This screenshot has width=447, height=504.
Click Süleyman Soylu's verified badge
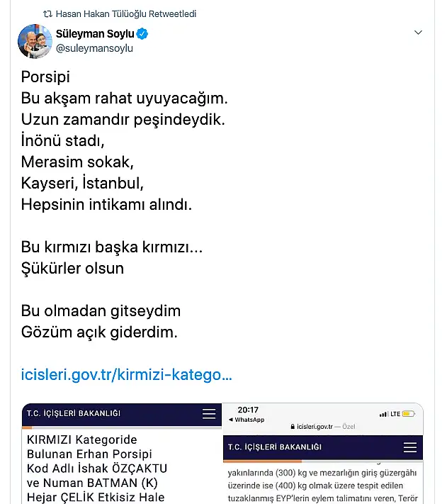click(x=142, y=34)
